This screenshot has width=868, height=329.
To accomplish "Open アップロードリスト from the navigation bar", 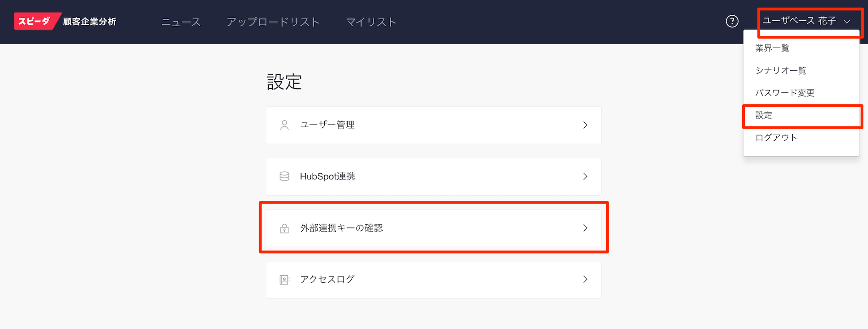I will click(273, 21).
